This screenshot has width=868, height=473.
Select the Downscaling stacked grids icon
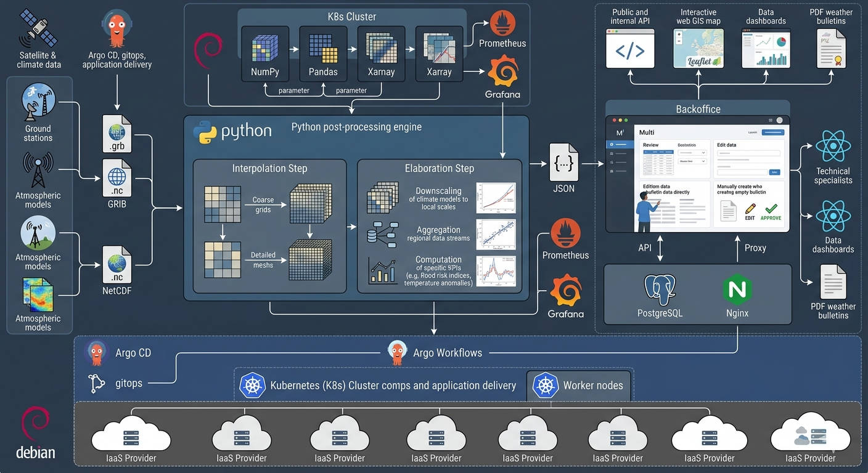382,197
